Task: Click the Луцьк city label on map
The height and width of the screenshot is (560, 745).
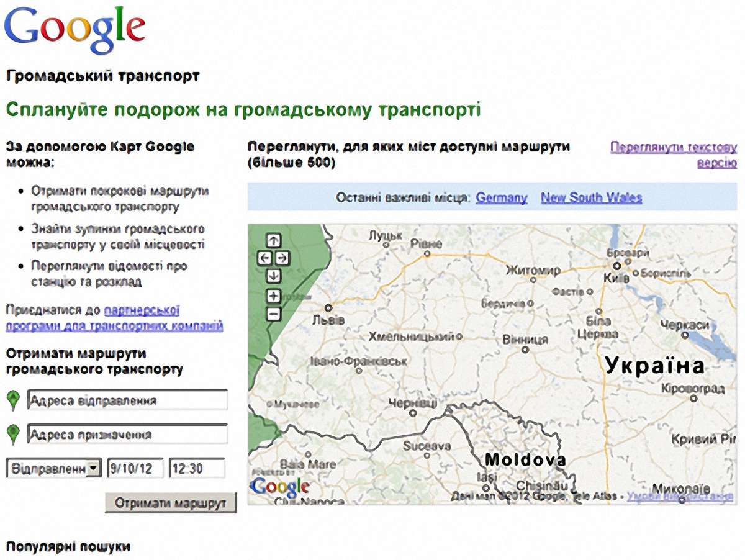Action: coord(386,236)
